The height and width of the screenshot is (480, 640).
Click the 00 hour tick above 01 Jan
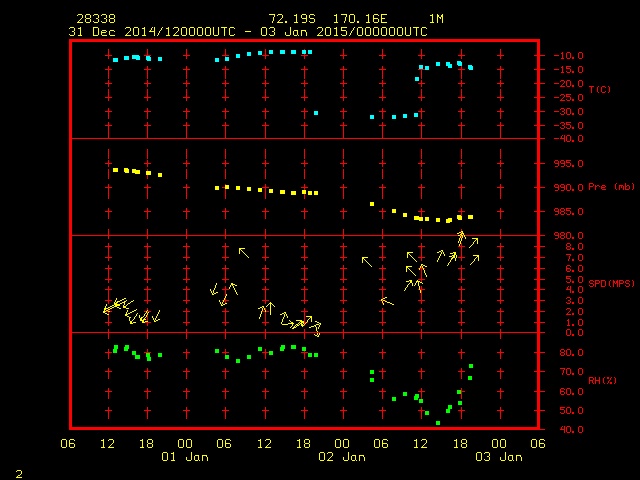click(x=185, y=443)
